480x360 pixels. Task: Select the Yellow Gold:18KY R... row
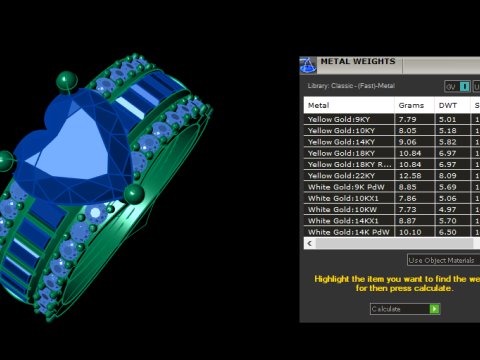coord(392,164)
